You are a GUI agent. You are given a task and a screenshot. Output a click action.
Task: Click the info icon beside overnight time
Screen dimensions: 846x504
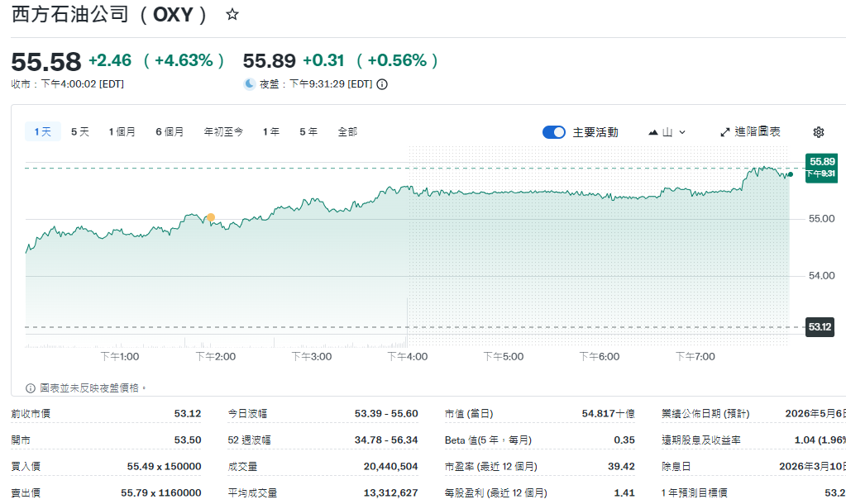click(382, 84)
